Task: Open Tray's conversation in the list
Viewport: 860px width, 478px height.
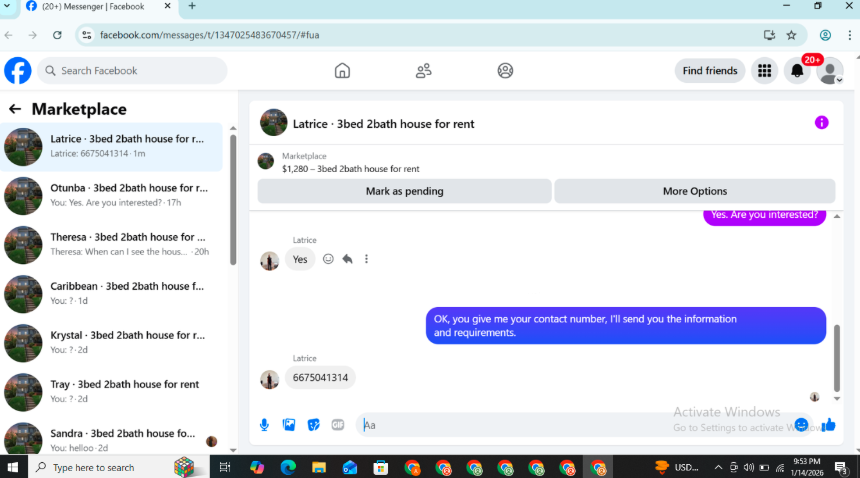Action: pyautogui.click(x=112, y=392)
